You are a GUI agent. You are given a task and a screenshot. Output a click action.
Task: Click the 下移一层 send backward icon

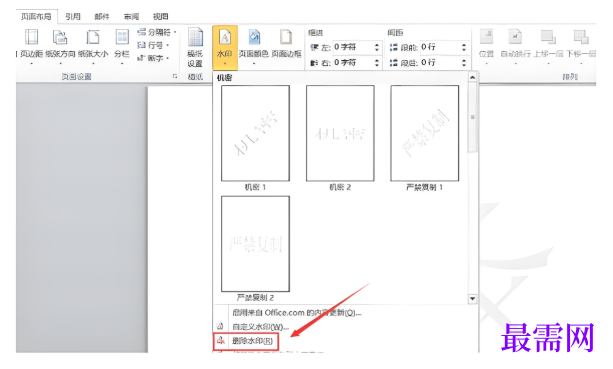581,38
